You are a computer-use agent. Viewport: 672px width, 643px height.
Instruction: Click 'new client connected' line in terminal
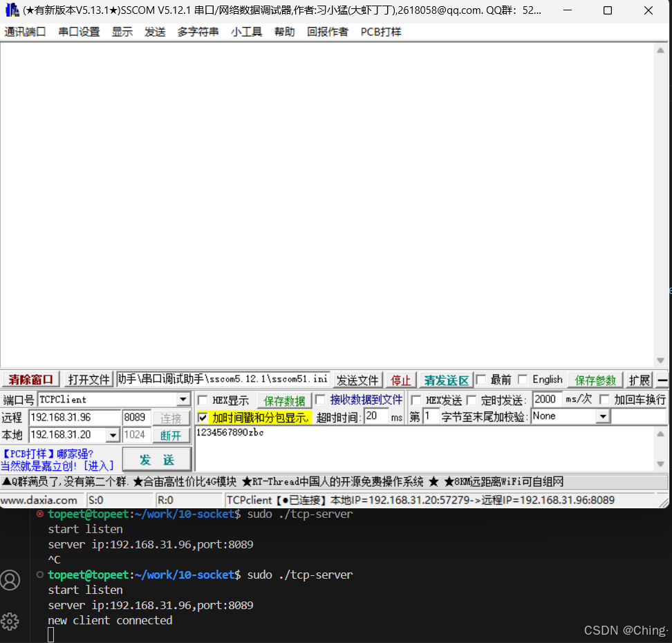tap(110, 620)
